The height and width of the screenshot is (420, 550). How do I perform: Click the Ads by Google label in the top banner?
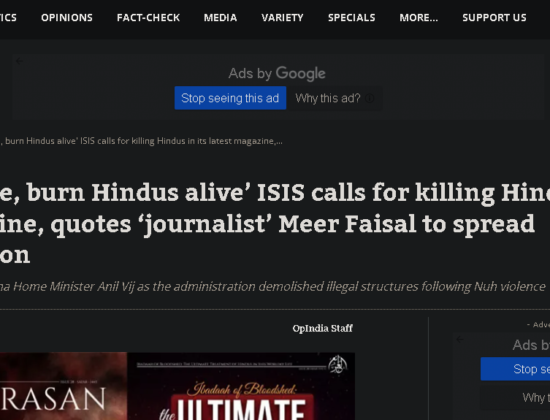[277, 73]
